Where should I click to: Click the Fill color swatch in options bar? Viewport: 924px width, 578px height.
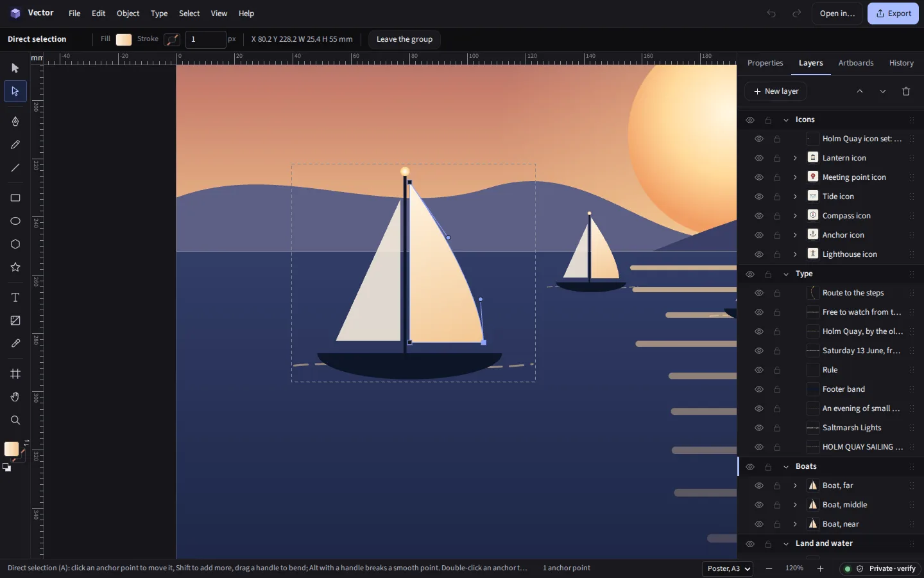[124, 39]
